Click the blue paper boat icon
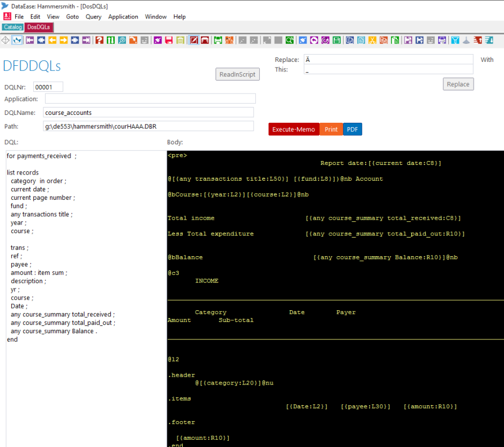This screenshot has width=504, height=447. point(17,40)
